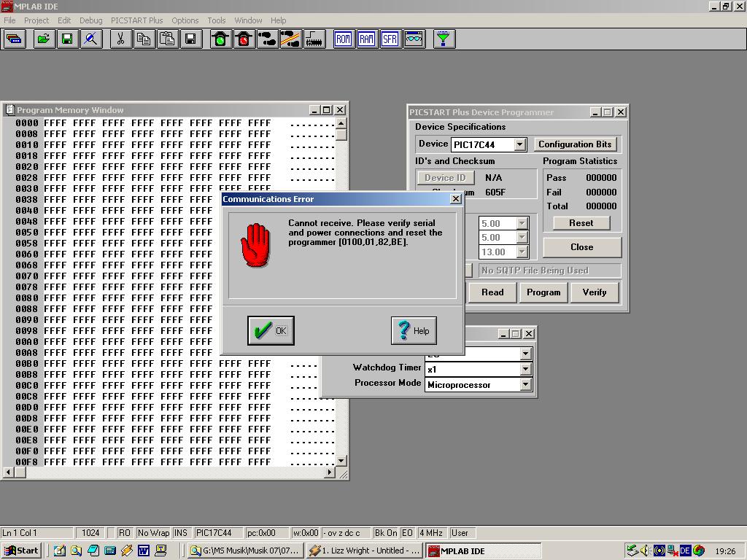Single step with footprints icon
This screenshot has height=560, width=747.
[267, 39]
